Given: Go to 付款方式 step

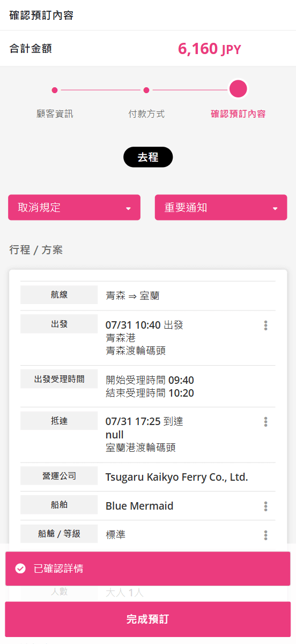Looking at the screenshot, I should (146, 113).
